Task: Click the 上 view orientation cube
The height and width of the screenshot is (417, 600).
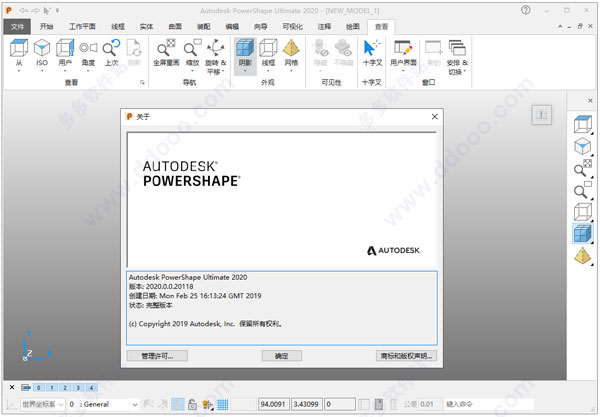Action: click(541, 114)
